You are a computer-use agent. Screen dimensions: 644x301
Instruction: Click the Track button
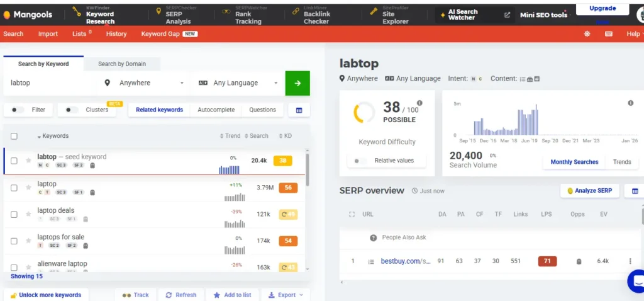click(135, 295)
